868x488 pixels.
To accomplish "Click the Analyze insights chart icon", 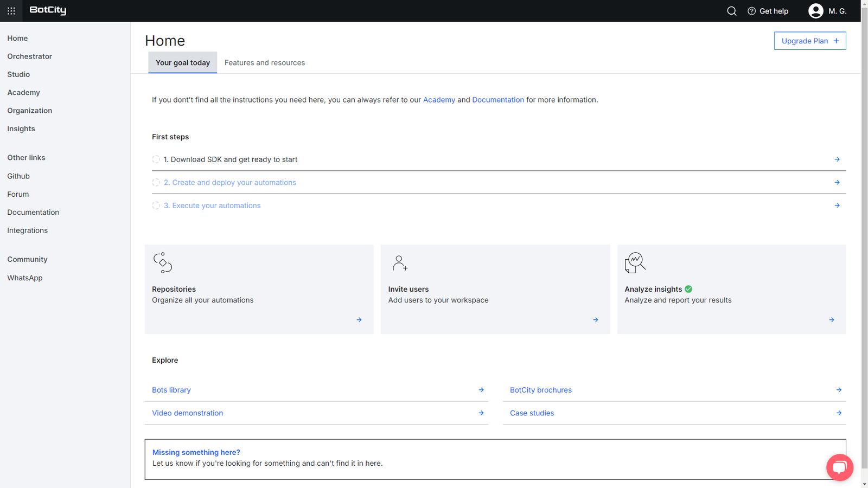I will pyautogui.click(x=635, y=262).
